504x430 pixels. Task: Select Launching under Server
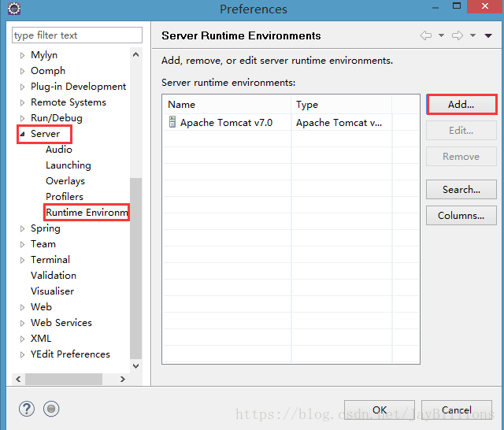[x=69, y=165]
